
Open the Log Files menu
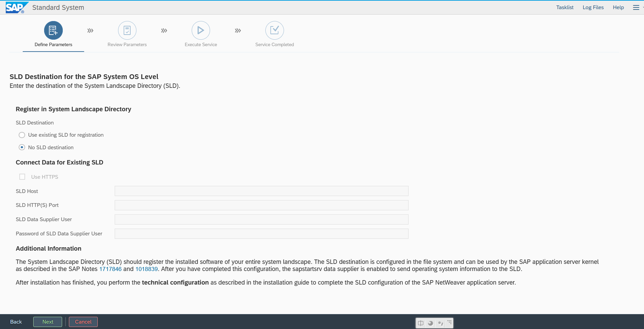[593, 7]
